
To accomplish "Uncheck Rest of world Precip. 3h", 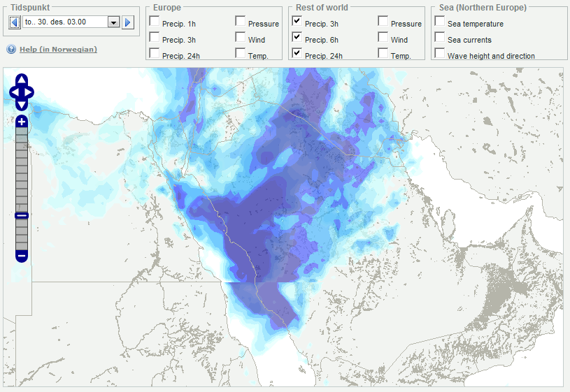I will [x=297, y=21].
